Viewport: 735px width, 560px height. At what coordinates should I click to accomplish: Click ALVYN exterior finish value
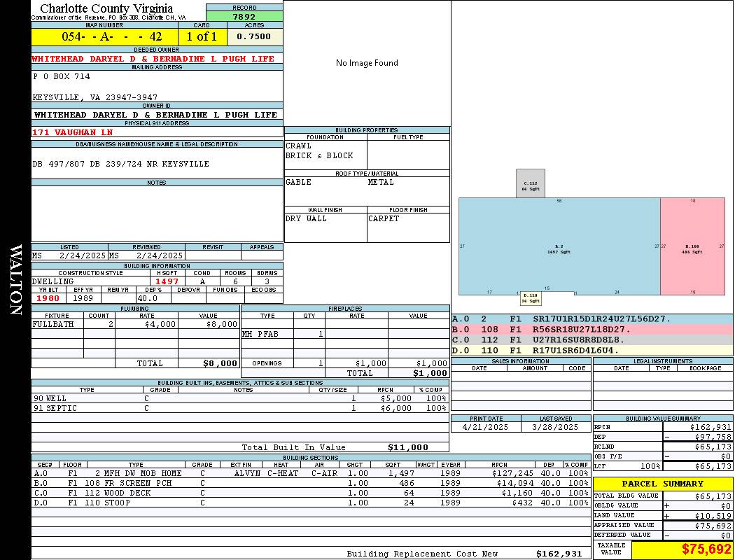(x=247, y=474)
